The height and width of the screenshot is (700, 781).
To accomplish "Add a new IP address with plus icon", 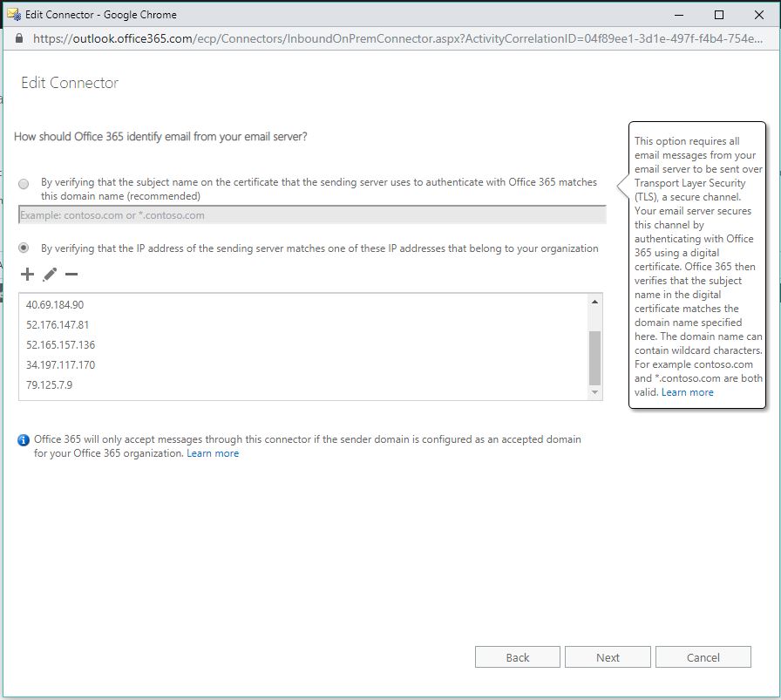I will point(27,274).
